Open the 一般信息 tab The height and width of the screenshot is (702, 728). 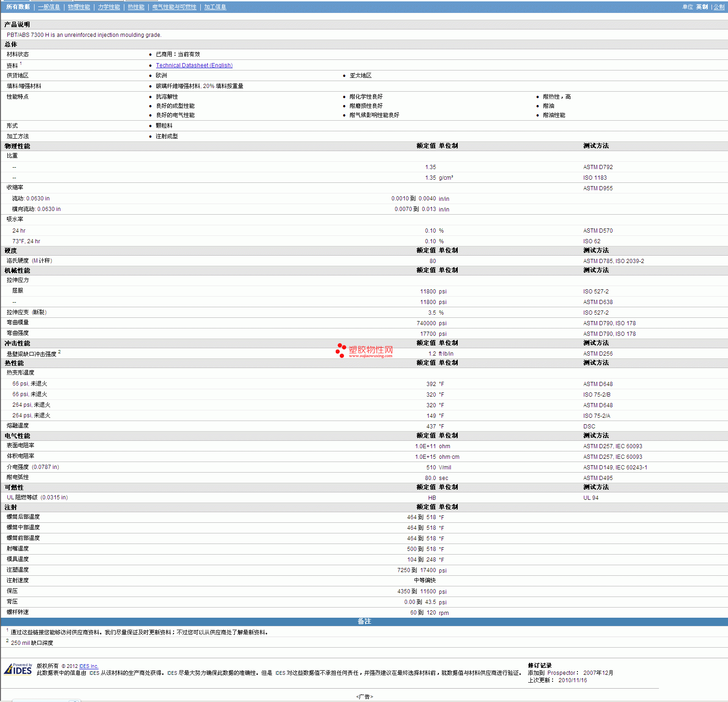[49, 7]
